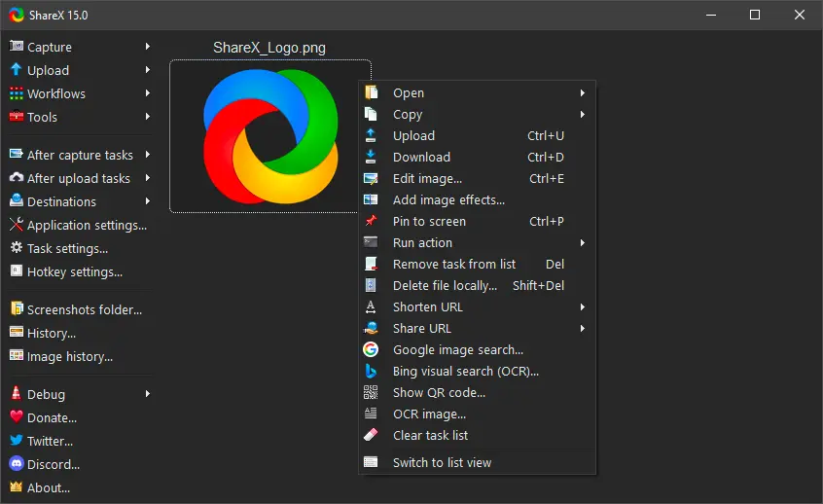Click the Google image search icon
823x504 pixels.
pos(371,349)
